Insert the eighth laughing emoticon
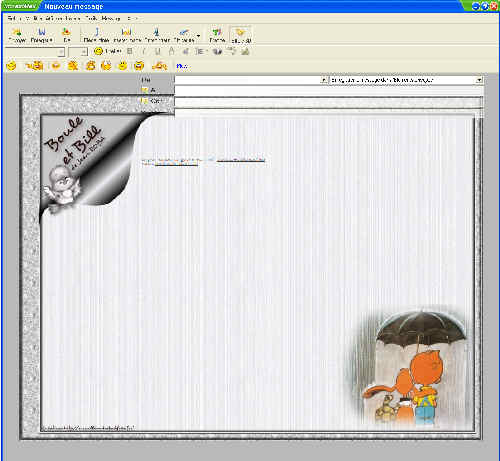 coord(139,66)
